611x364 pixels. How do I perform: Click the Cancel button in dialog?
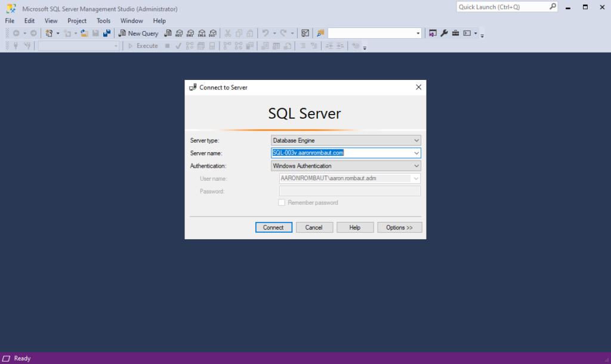click(314, 227)
